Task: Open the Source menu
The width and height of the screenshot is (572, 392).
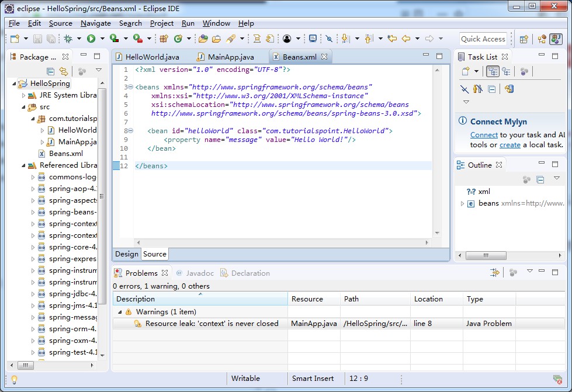Action: [61, 23]
